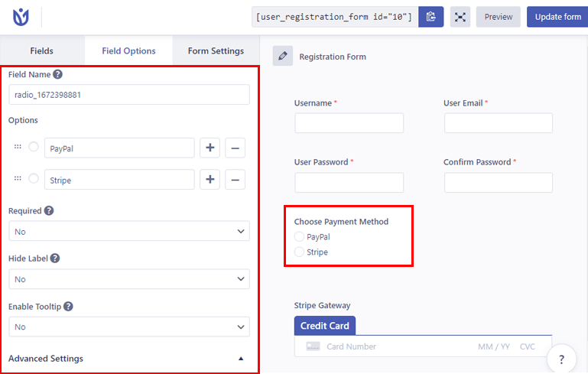Switch to the Fields tab
This screenshot has width=588, height=374.
click(x=42, y=51)
